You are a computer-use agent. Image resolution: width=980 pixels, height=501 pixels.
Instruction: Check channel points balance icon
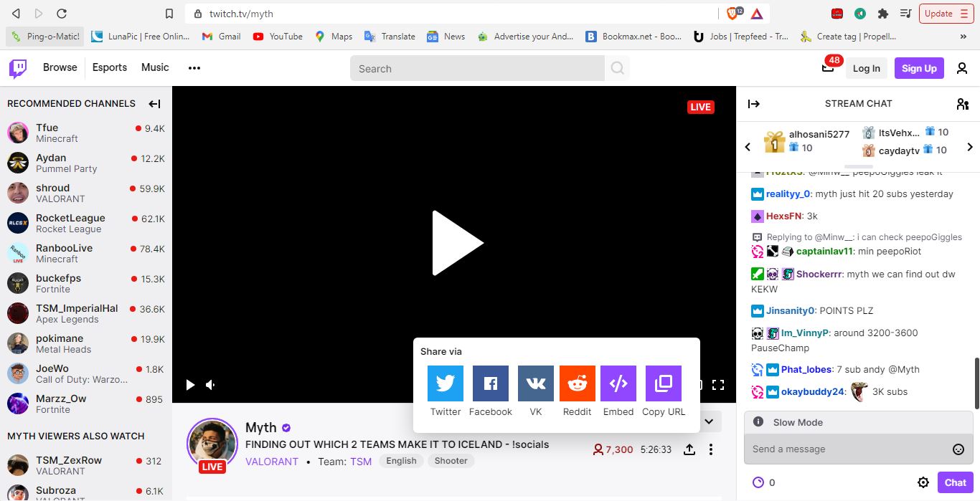click(758, 482)
